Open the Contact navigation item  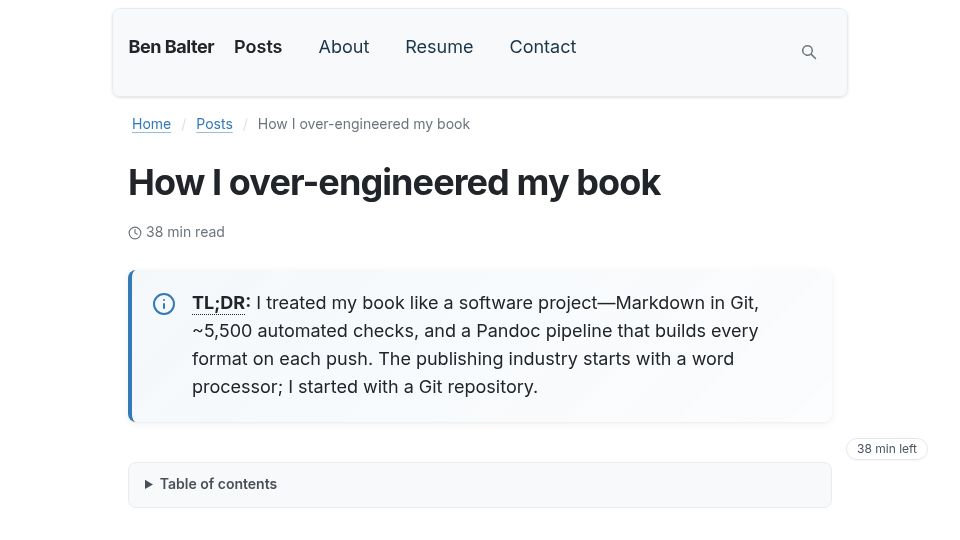click(542, 47)
